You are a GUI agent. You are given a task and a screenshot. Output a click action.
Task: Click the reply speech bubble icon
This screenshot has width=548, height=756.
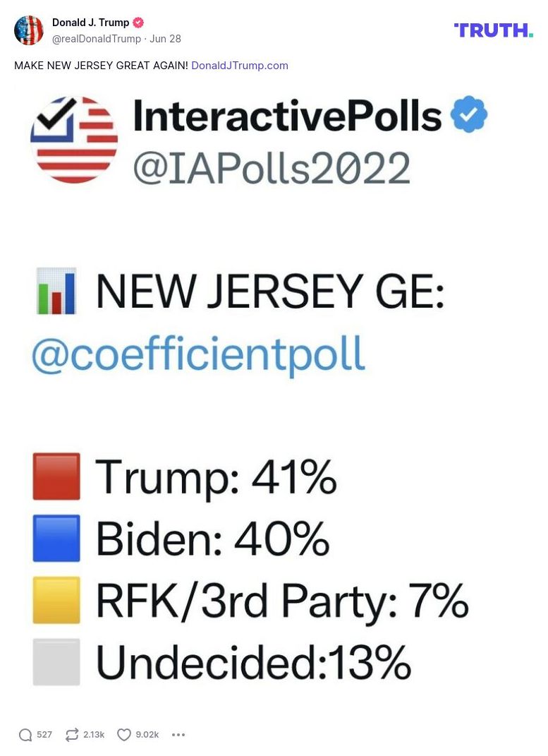[25, 735]
